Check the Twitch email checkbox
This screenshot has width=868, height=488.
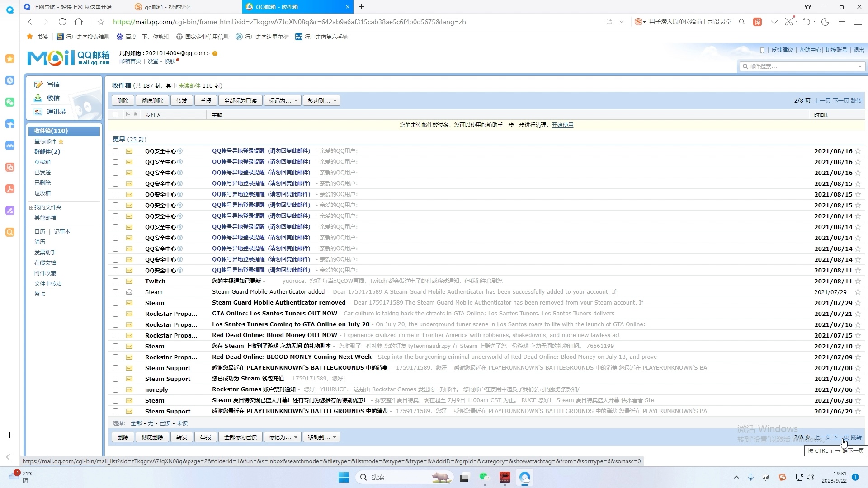tap(116, 281)
